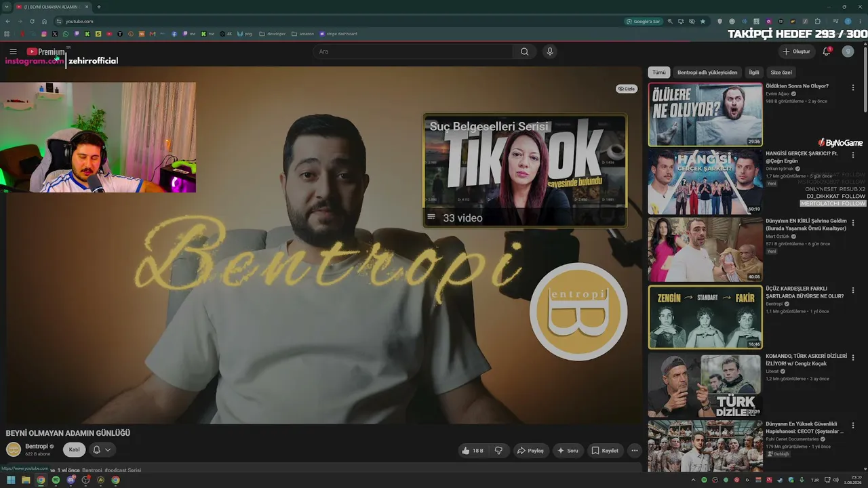Click the Paylaş share button
This screenshot has width=868, height=488.
coord(530,450)
